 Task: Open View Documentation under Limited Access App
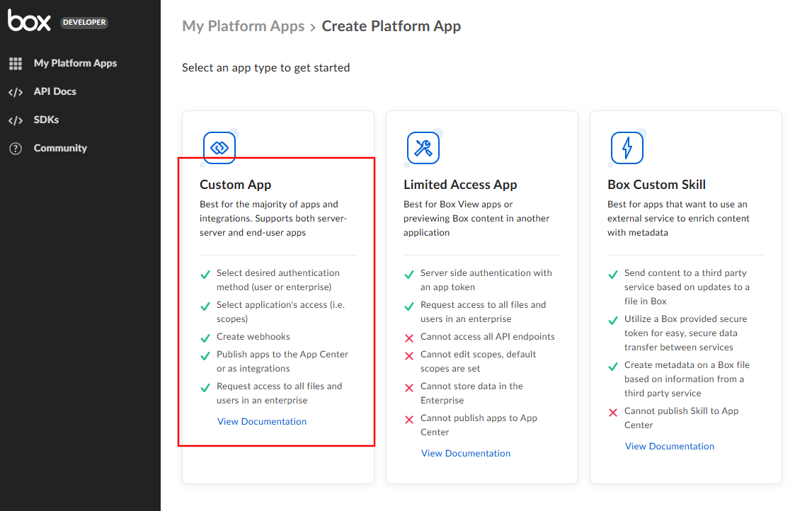tap(466, 453)
